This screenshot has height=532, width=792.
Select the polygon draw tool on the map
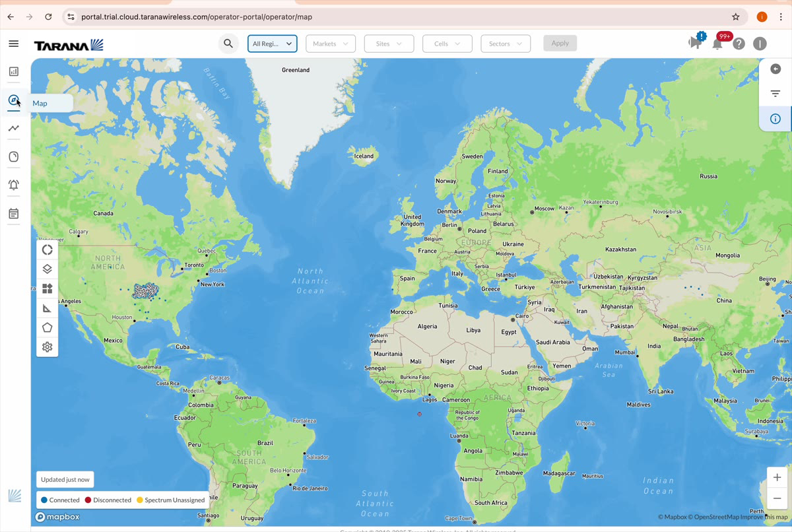point(47,327)
